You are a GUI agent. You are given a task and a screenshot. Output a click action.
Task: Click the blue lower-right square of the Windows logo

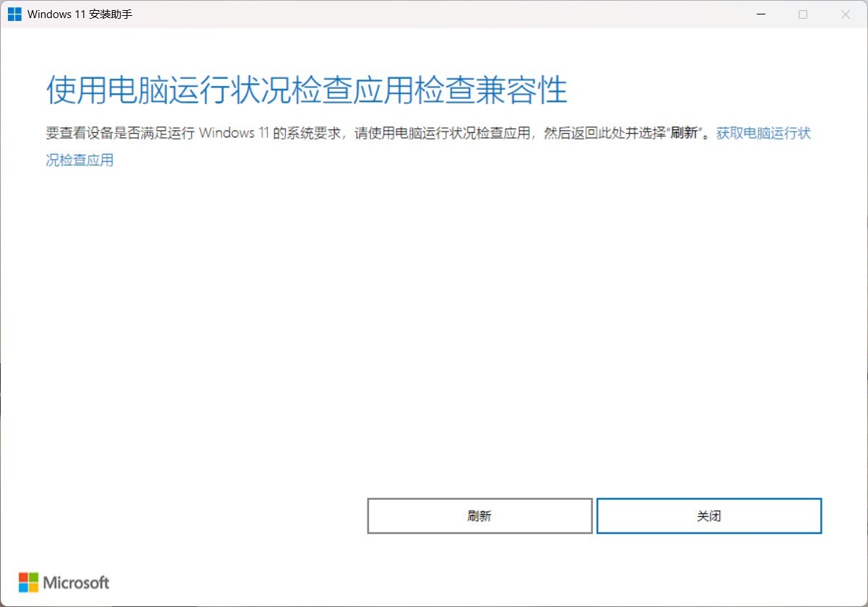point(19,19)
